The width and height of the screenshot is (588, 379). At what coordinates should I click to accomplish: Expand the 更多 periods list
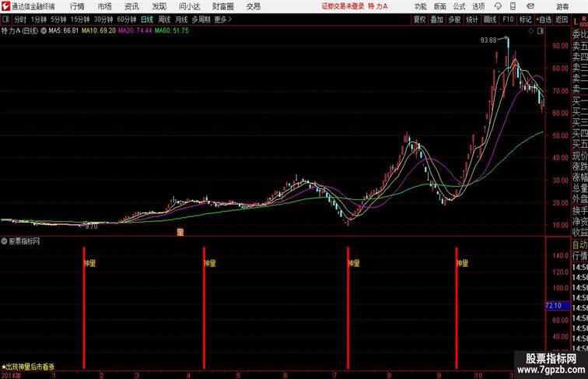tap(222, 19)
